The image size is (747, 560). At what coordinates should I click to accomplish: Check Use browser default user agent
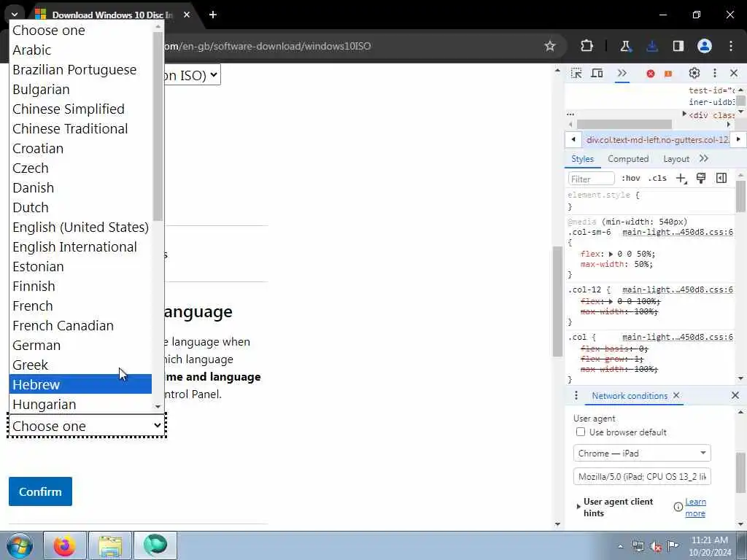[580, 432]
